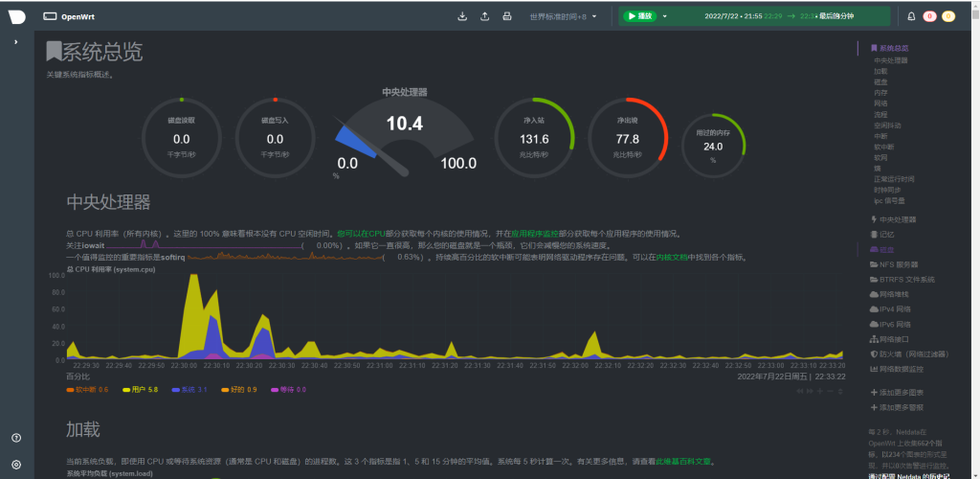The width and height of the screenshot is (980, 479).
Task: Toggle the 用户 series in CPU legend
Action: (x=144, y=390)
